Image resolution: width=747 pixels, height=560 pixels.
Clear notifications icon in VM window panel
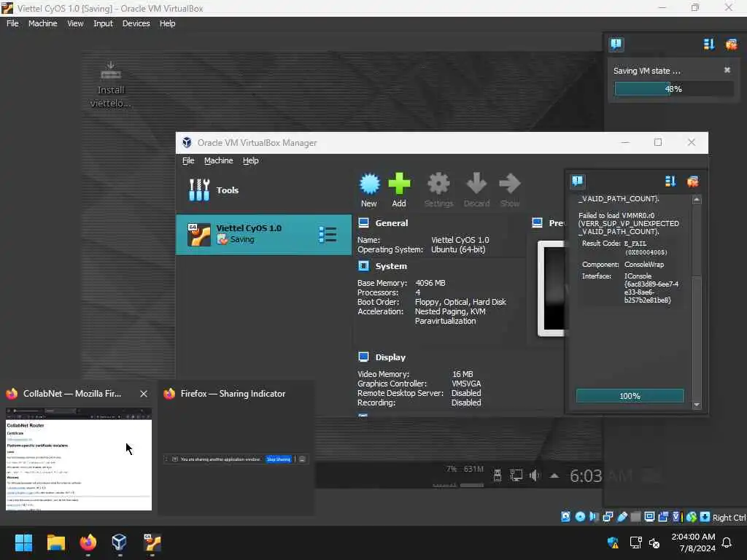coord(731,44)
